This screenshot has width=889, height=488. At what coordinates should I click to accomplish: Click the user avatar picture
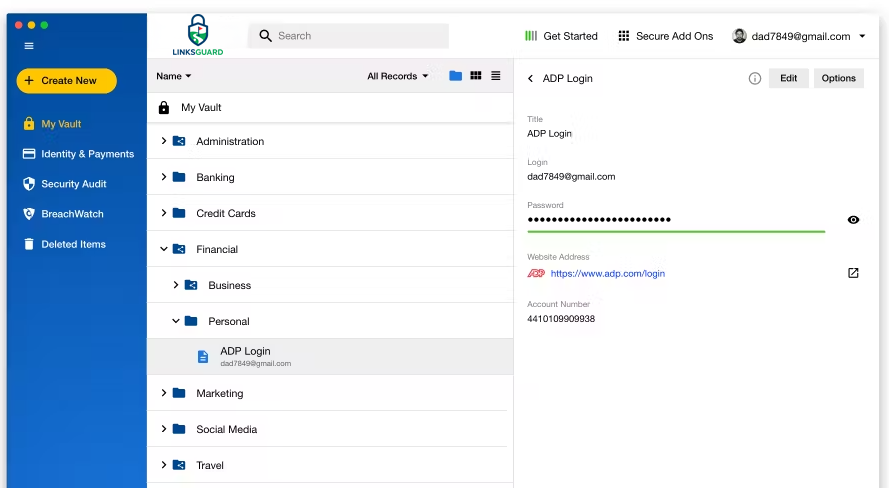[739, 36]
